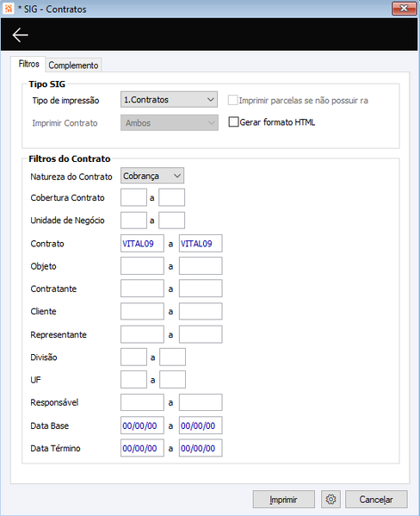Click the SIG application icon in title bar
Screen dimensions: 420x516
pos(9,9)
